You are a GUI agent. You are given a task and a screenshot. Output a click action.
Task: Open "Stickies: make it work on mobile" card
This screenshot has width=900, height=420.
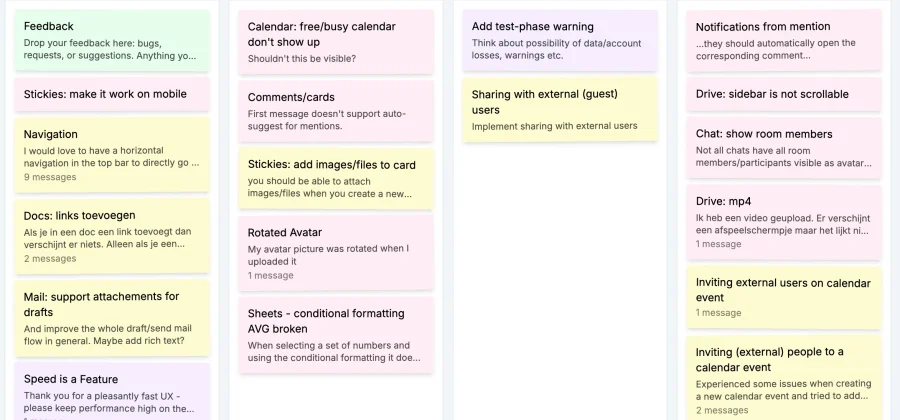112,94
